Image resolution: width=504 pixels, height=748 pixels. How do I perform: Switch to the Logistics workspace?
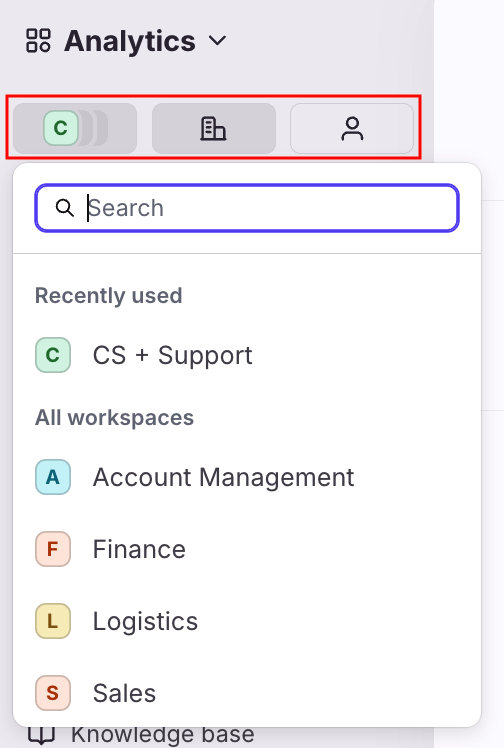coord(247,621)
